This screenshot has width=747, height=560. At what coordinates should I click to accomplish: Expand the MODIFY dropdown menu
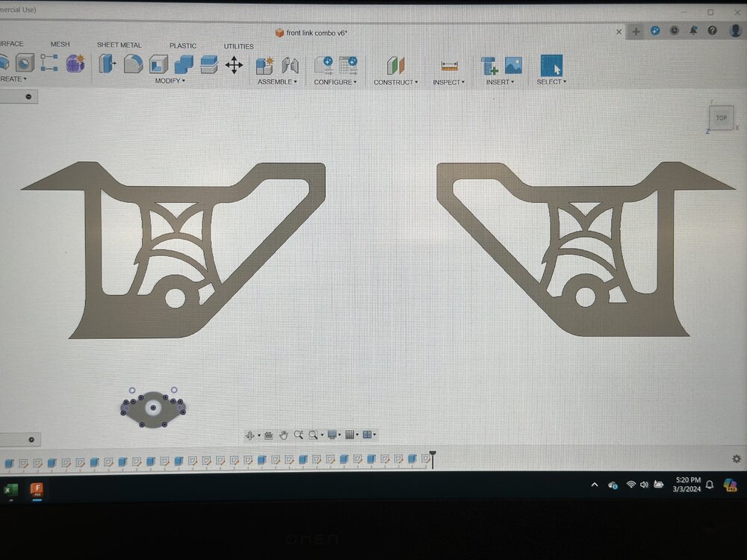tap(170, 81)
